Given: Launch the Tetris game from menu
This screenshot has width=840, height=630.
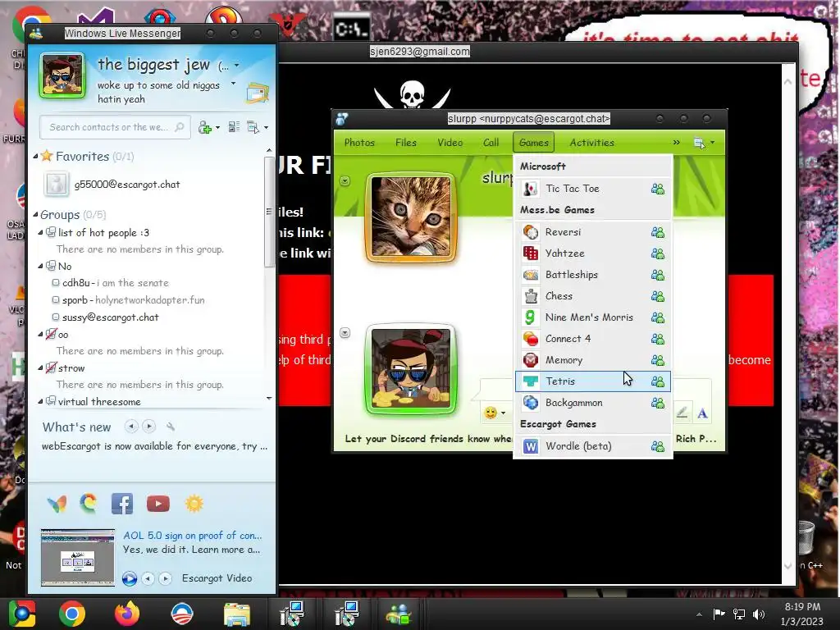Looking at the screenshot, I should pos(592,381).
